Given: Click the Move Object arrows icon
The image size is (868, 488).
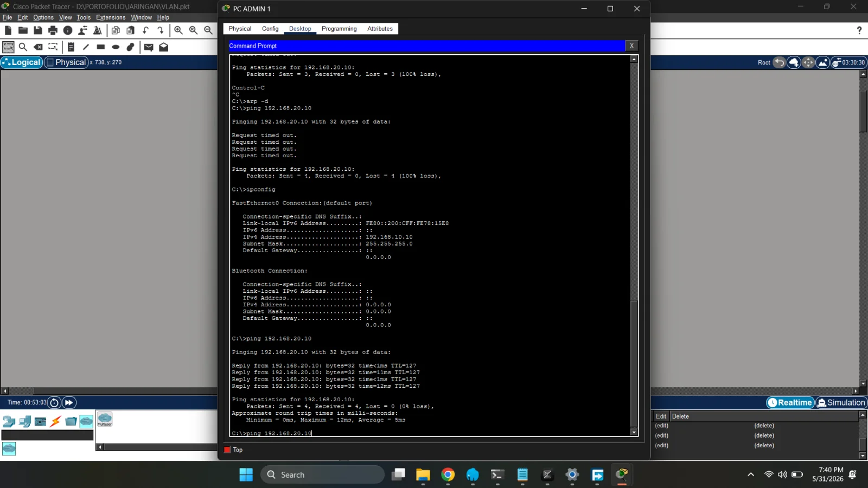Looking at the screenshot, I should [808, 62].
